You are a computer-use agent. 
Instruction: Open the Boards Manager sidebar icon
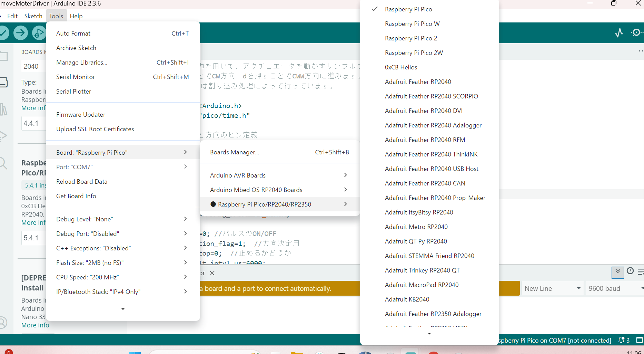tap(3, 82)
